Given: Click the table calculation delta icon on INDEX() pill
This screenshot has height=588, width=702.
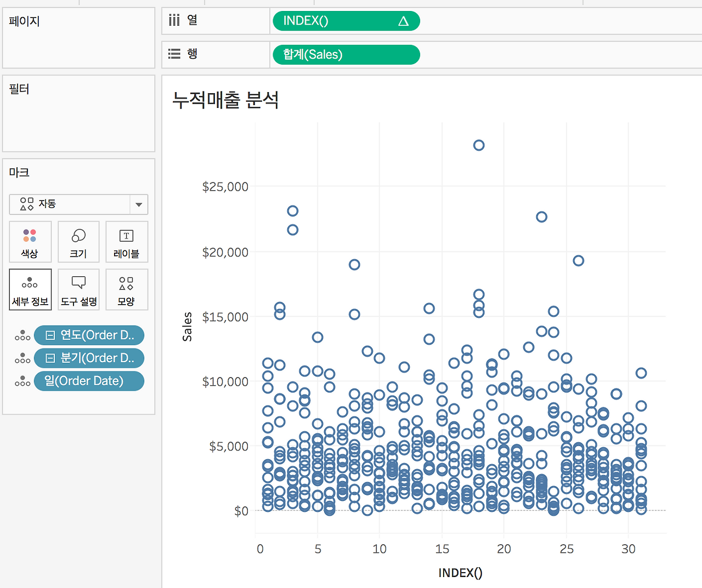Looking at the screenshot, I should [404, 21].
